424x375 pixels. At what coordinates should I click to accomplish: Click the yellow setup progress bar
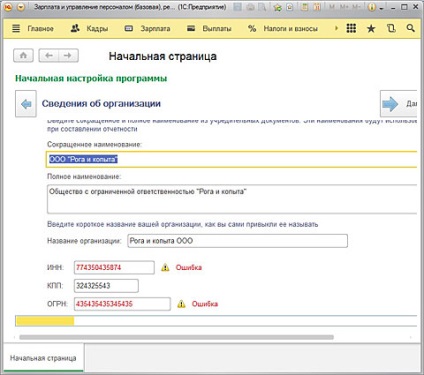pos(45,321)
